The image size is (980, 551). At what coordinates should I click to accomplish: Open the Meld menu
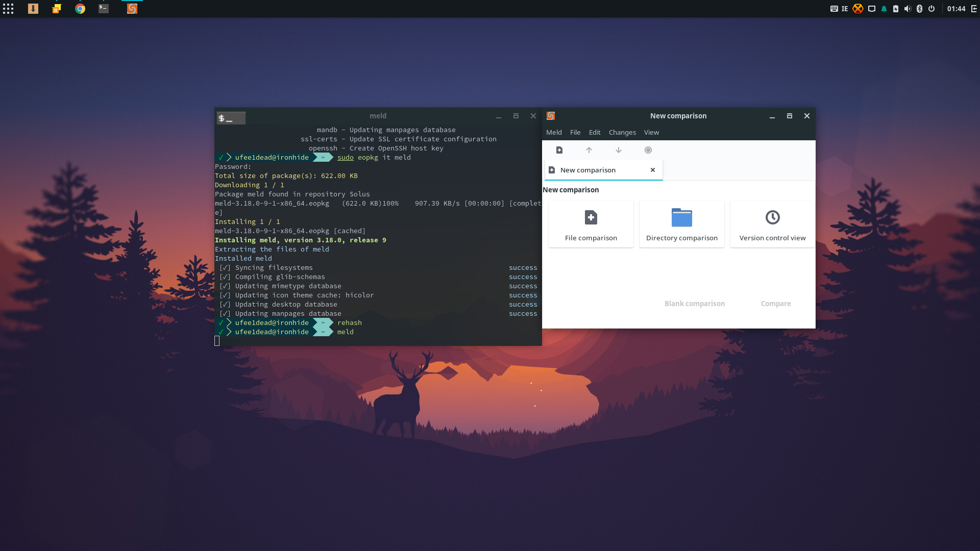coord(554,132)
